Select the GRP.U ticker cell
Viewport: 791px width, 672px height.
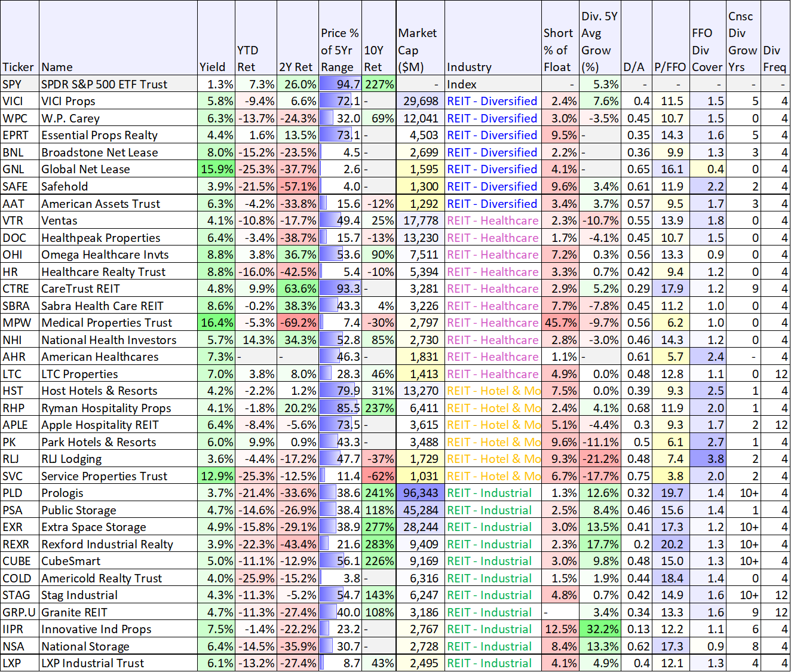click(x=20, y=612)
